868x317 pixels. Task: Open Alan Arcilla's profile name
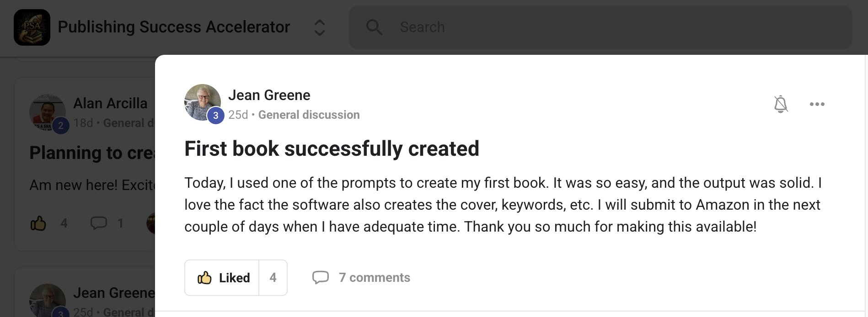coord(110,103)
